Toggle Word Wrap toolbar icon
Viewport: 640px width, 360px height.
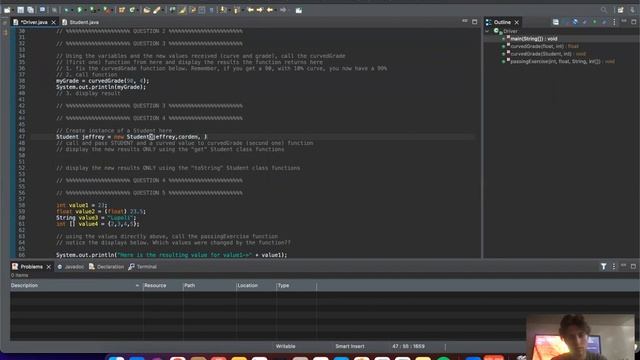[192, 10]
